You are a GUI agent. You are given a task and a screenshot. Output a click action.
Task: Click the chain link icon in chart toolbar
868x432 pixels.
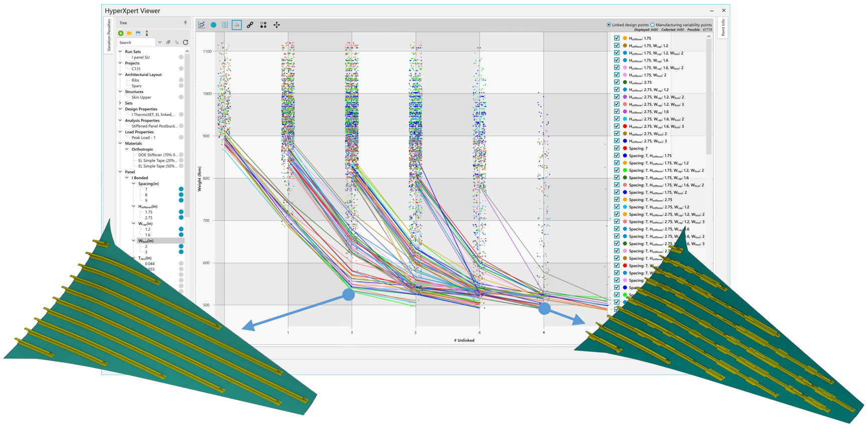[x=250, y=25]
